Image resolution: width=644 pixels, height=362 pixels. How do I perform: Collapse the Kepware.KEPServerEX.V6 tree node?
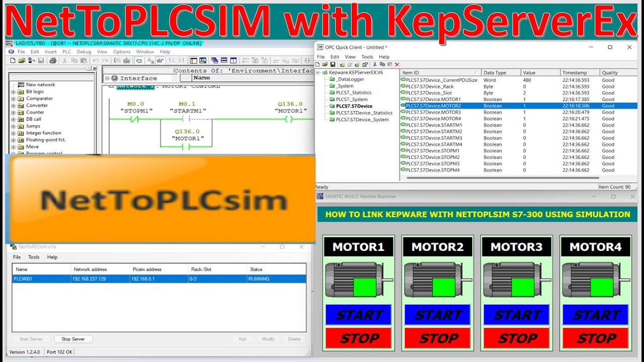(317, 72)
